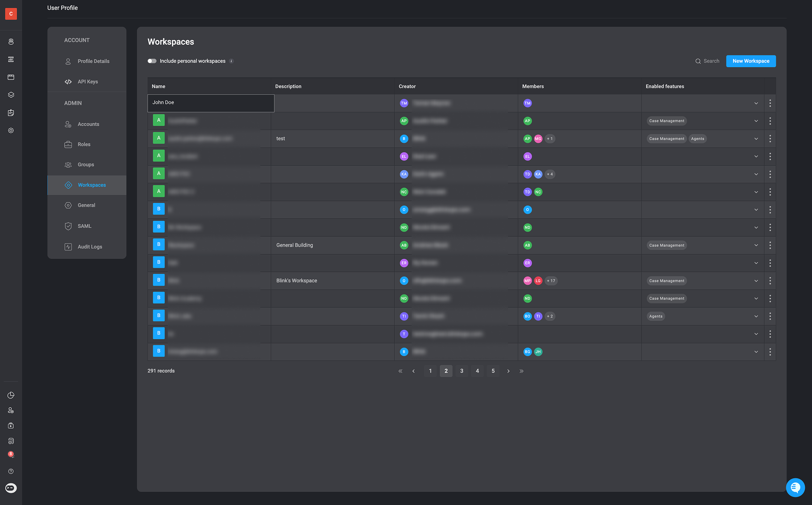This screenshot has height=505, width=812.
Task: Open row actions for General Building row
Action: pyautogui.click(x=770, y=245)
